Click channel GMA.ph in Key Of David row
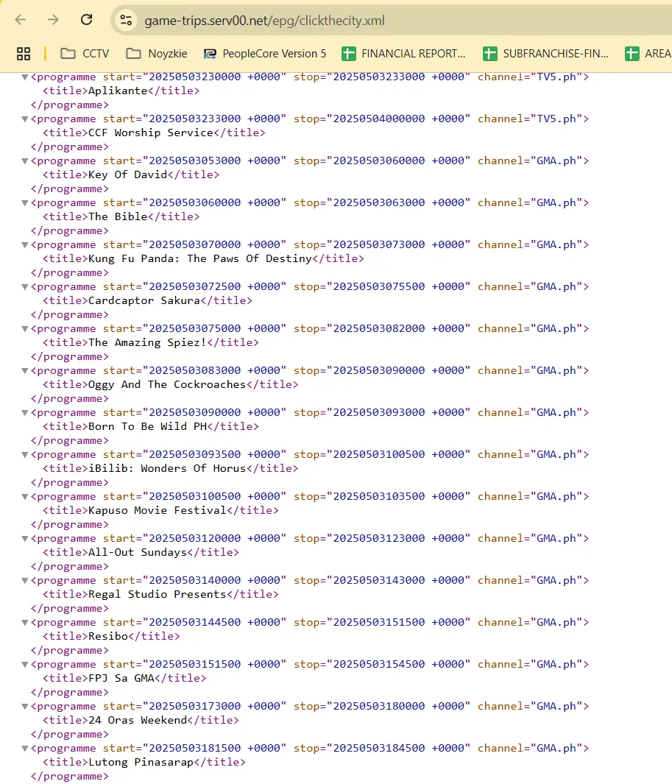672x784 pixels. [x=556, y=161]
